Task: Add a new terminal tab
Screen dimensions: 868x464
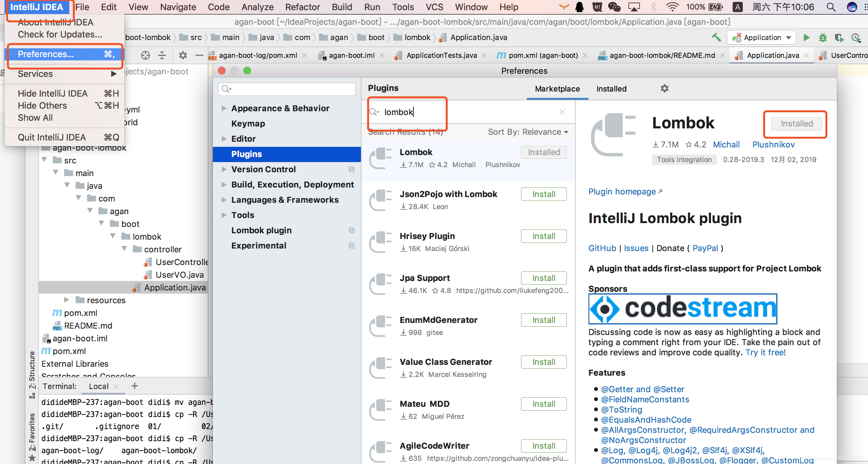Action: pos(134,386)
